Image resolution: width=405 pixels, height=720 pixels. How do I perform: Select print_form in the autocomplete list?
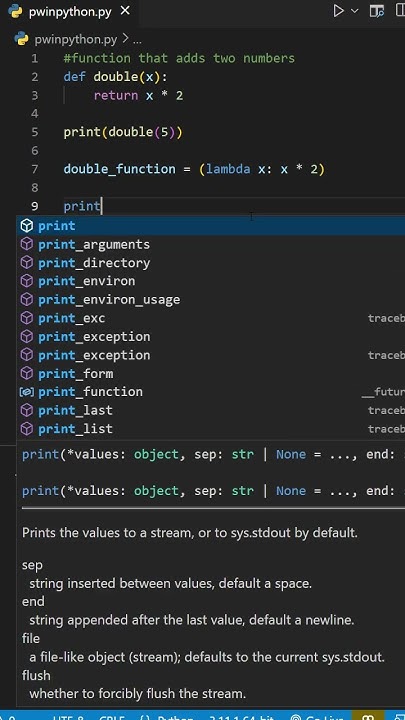point(211,373)
